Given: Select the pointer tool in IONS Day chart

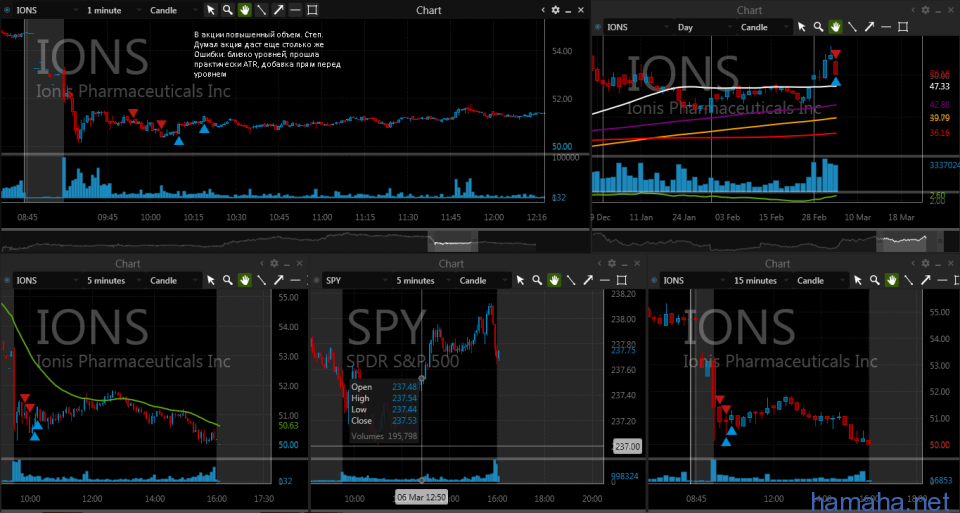Looking at the screenshot, I should 802,27.
